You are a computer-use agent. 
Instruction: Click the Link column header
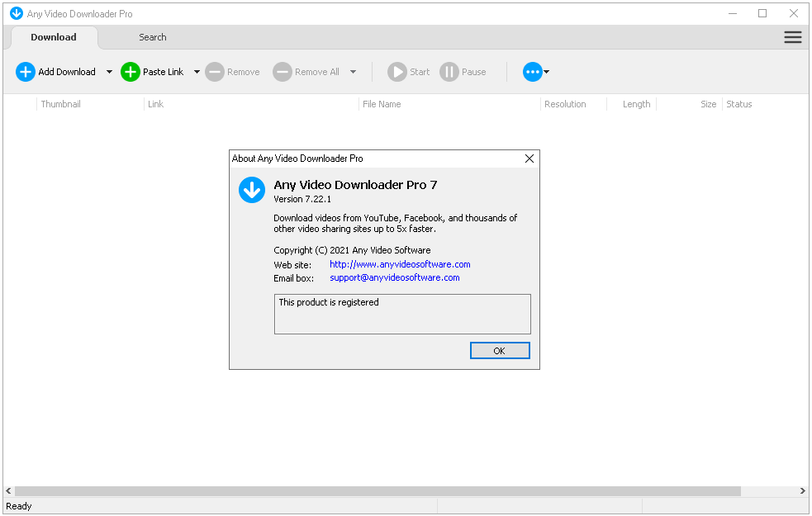[155, 104]
